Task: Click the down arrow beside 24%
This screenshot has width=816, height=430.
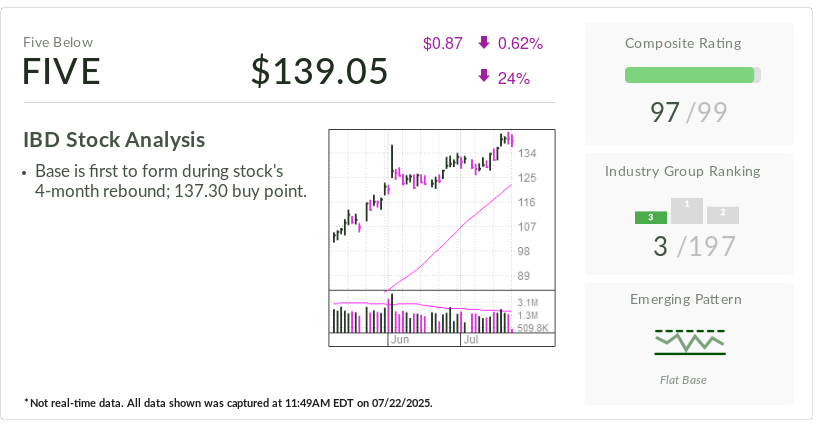Action: coord(484,77)
